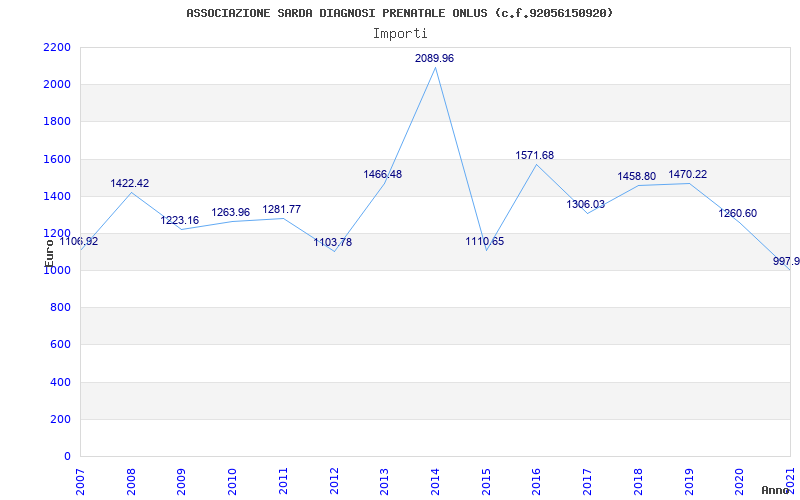Click the 1800 y-axis tick label
The height and width of the screenshot is (500, 800).
(57, 122)
